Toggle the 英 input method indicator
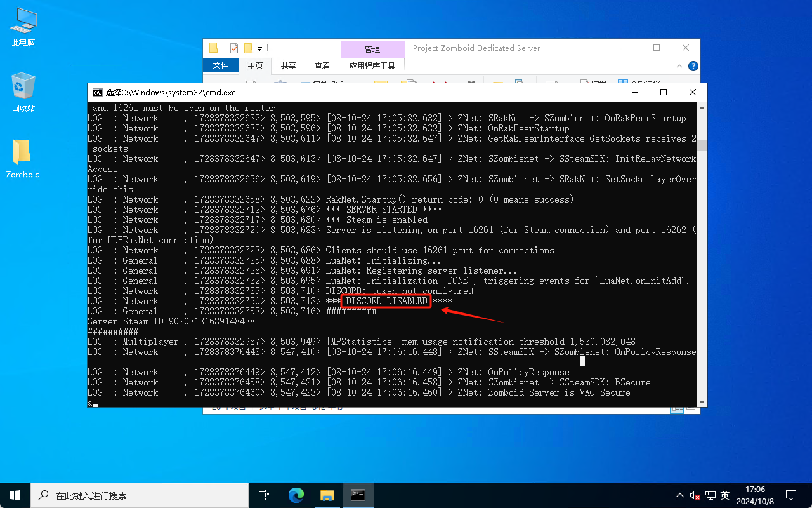Screen dimensions: 812x508 pos(725,495)
